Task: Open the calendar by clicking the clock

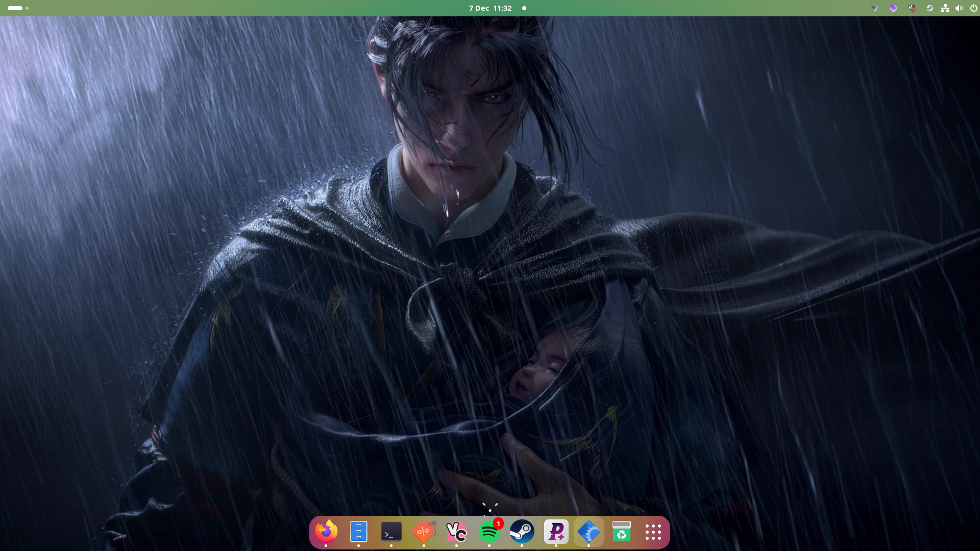Action: click(x=490, y=8)
